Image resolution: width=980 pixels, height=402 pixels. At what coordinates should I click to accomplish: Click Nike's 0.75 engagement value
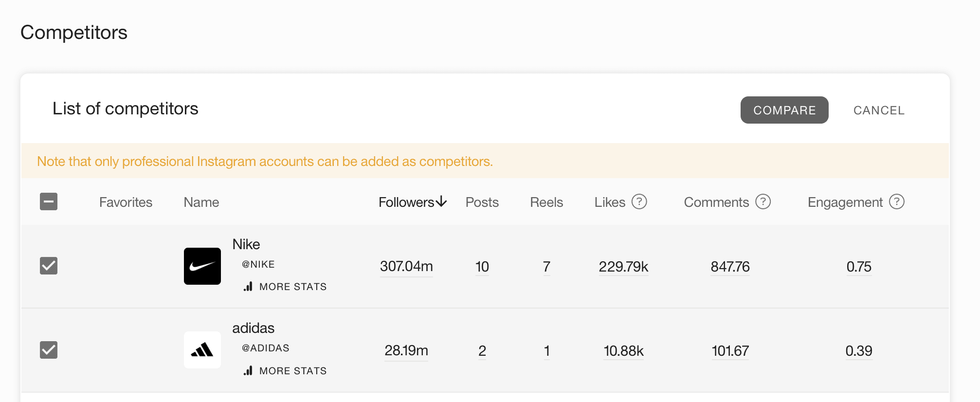coord(859,267)
